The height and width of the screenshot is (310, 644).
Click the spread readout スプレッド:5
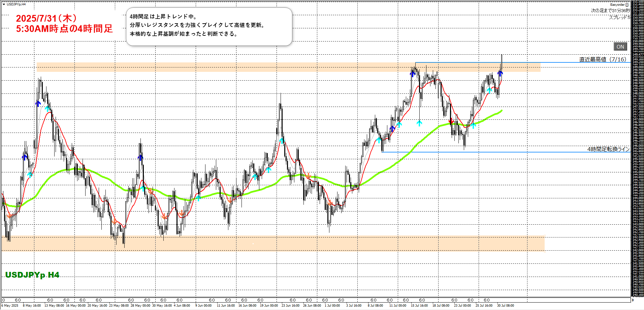tap(619, 17)
